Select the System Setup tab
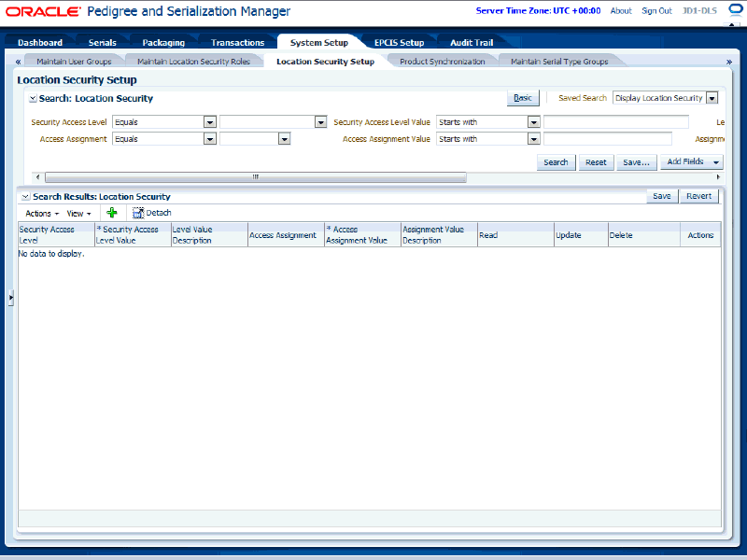The height and width of the screenshot is (560, 747). coord(319,42)
